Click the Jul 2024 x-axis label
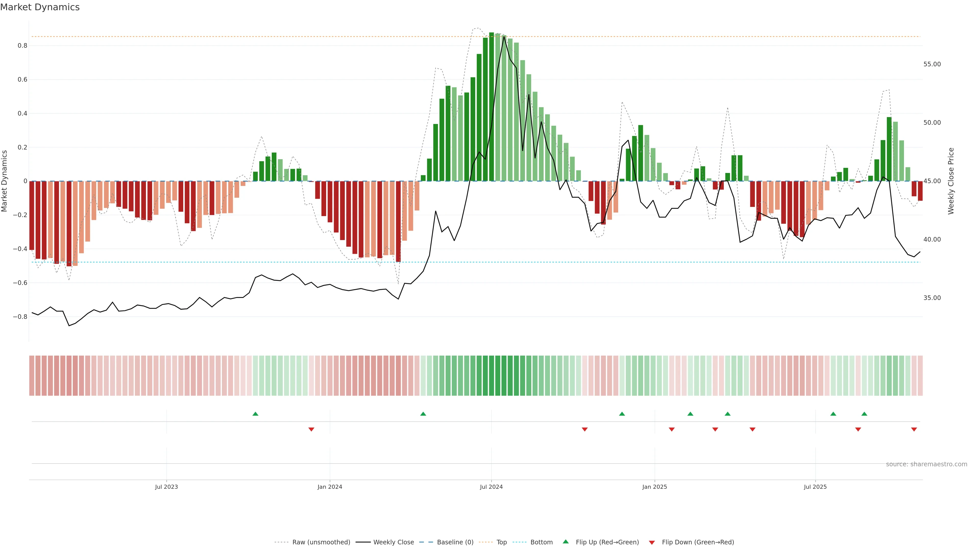This screenshot has height=551, width=980. point(491,487)
